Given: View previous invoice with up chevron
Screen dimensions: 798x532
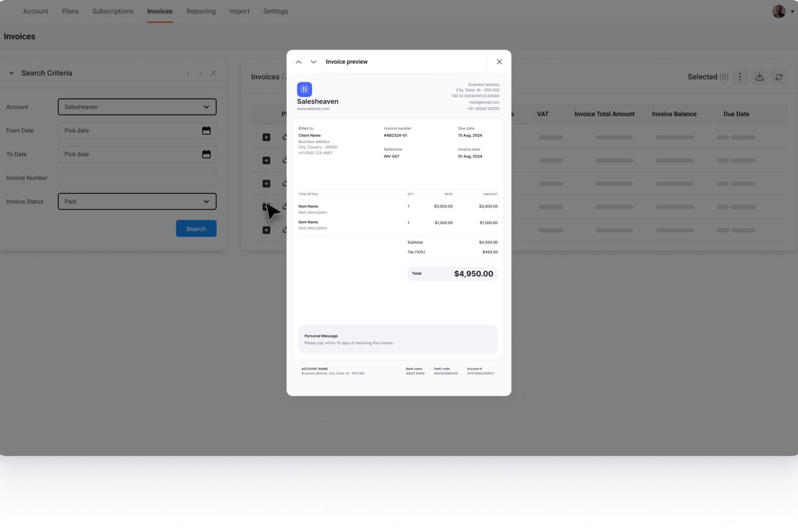Looking at the screenshot, I should click(x=298, y=61).
